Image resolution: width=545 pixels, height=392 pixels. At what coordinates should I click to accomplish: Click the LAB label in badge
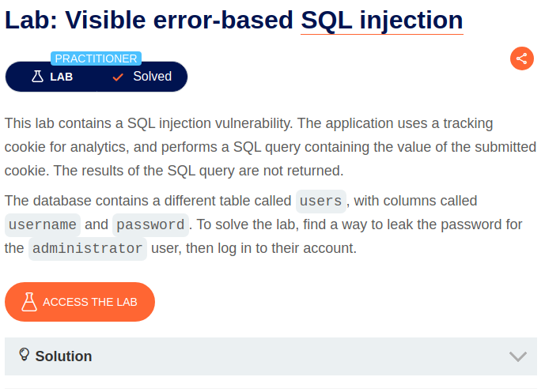tap(61, 77)
